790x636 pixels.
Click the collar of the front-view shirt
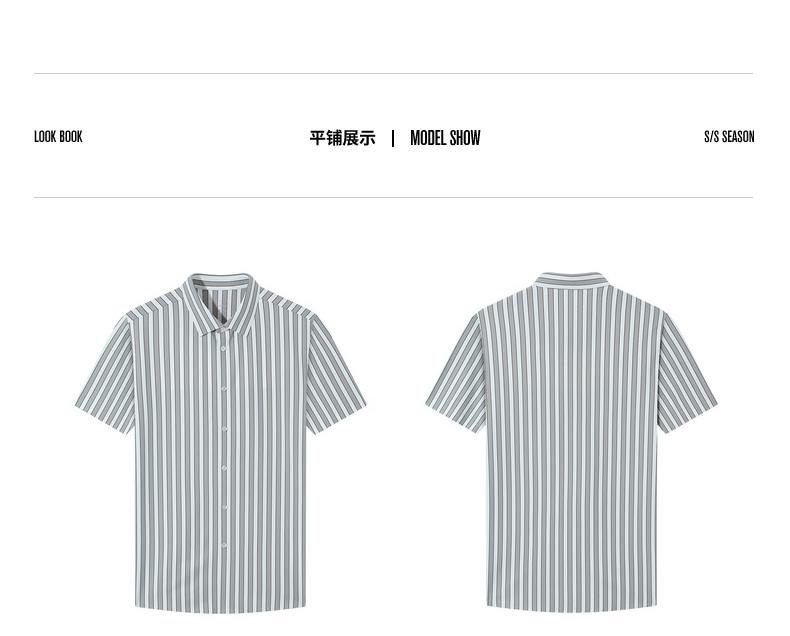click(x=222, y=304)
